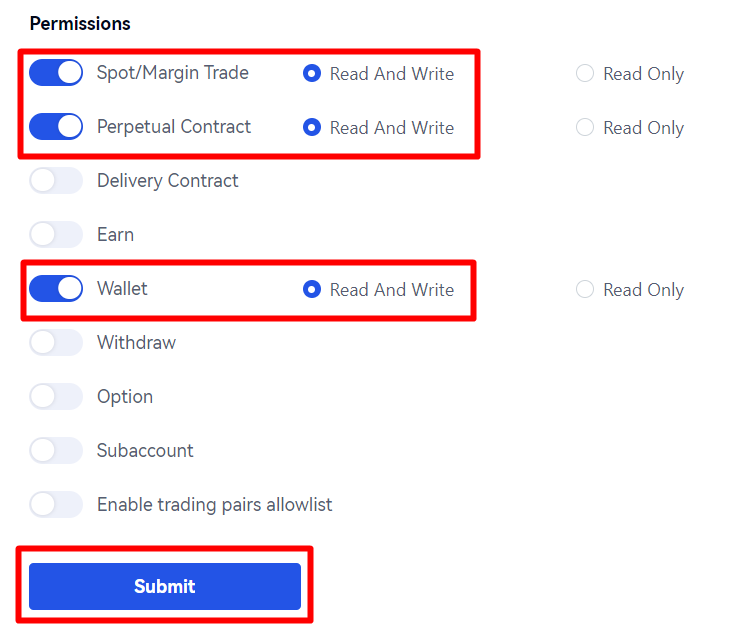Viewport: 739px width, 634px height.
Task: Toggle the trading pairs allowlist switch
Action: pyautogui.click(x=56, y=505)
